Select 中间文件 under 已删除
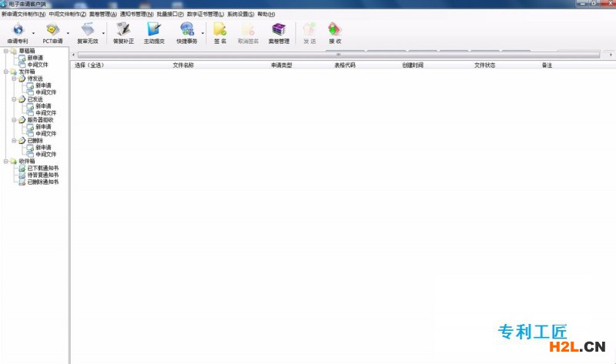Screen dimensions: 616x364 coord(46,155)
